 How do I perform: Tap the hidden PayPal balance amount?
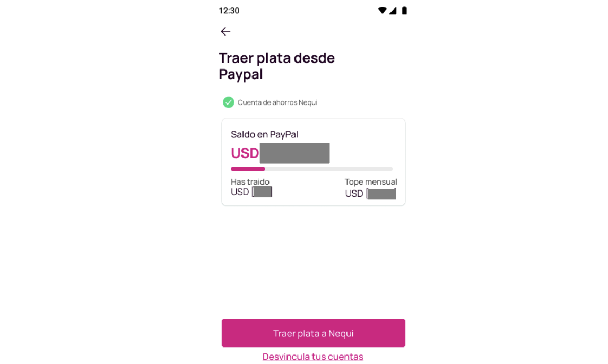pos(295,153)
